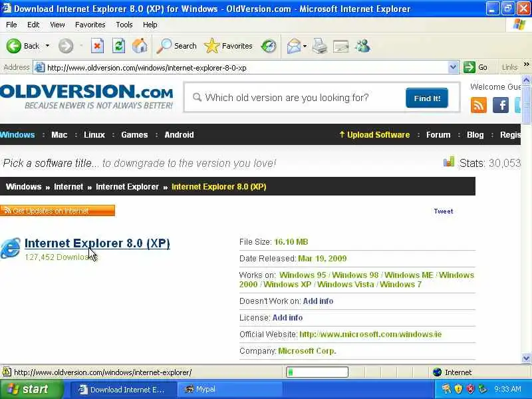
Task: Open the Forum link
Action: pos(438,135)
